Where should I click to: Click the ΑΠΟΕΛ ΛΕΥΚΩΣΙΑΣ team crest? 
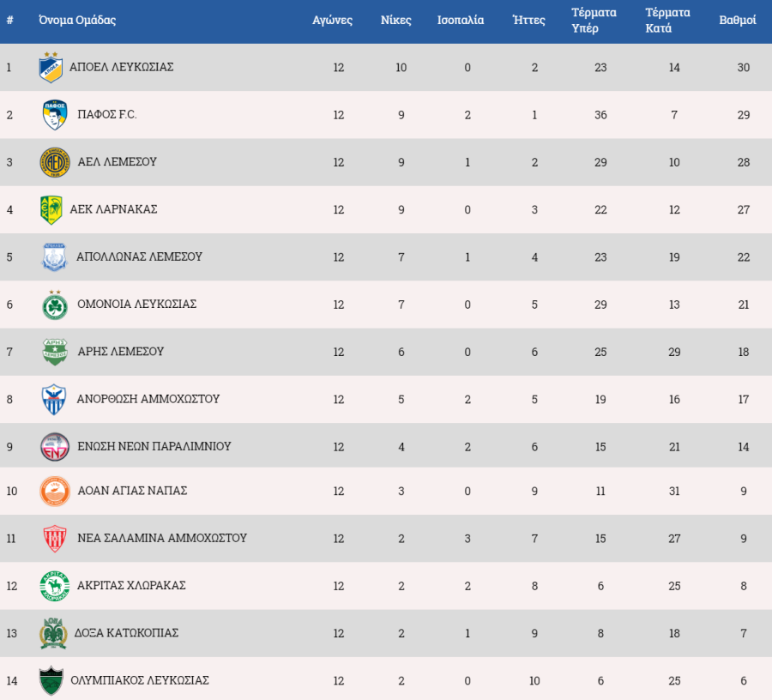coord(51,68)
